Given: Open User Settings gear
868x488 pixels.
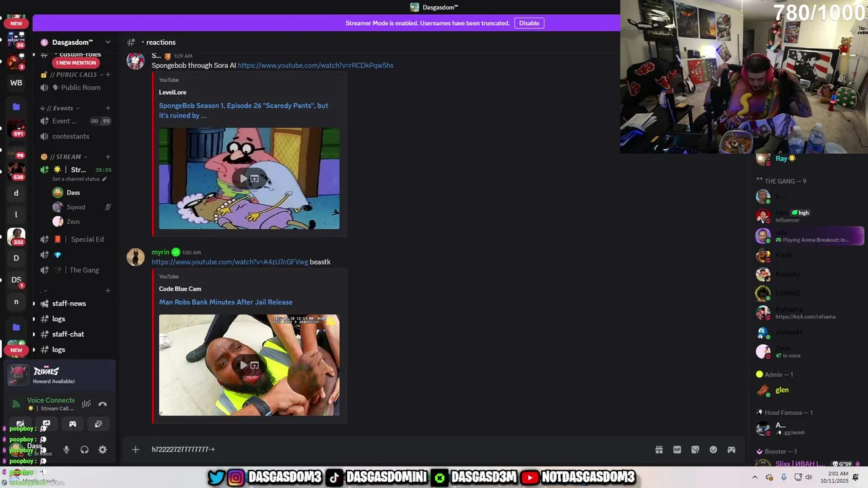Looking at the screenshot, I should pyautogui.click(x=102, y=449).
